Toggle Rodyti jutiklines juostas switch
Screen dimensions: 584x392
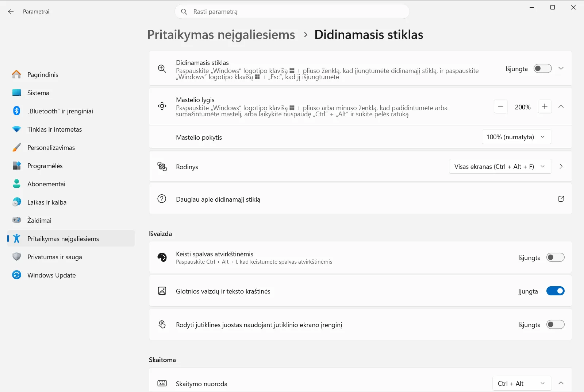point(556,325)
